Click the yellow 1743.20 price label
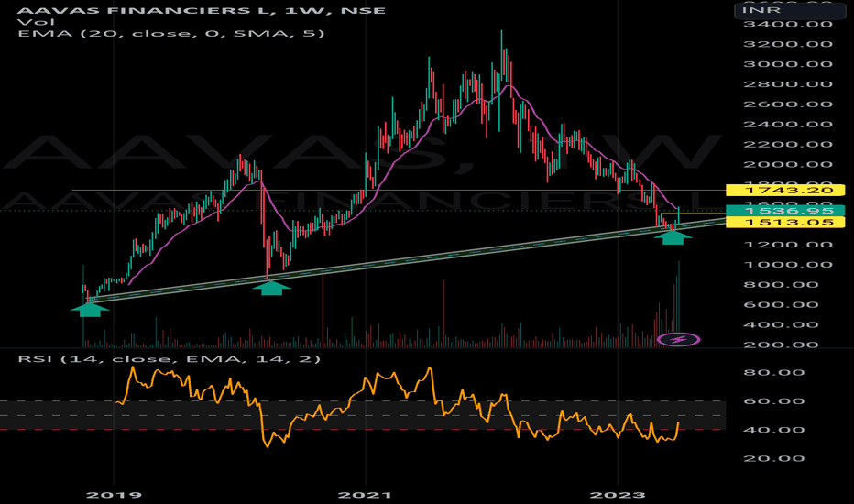Image resolution: width=854 pixels, height=504 pixels. pyautogui.click(x=785, y=191)
